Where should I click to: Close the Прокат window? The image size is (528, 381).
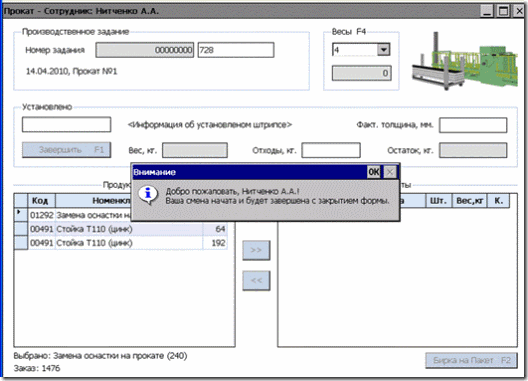(519, 11)
